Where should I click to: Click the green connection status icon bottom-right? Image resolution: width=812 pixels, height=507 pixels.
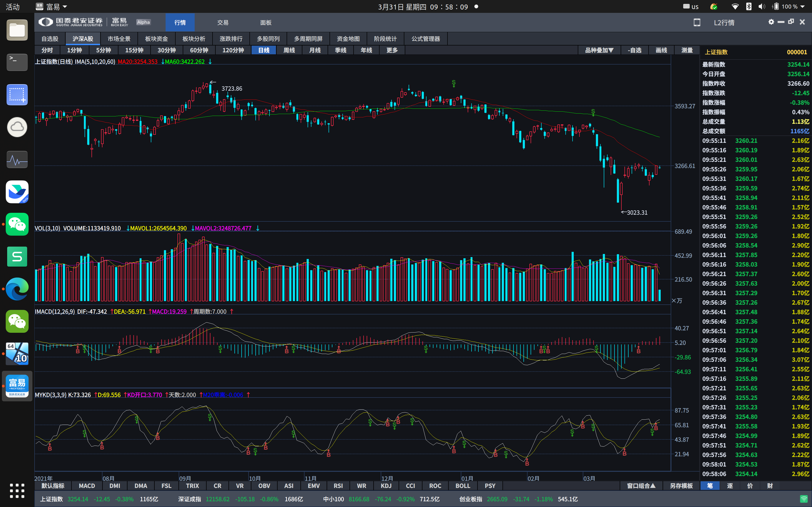point(804,499)
